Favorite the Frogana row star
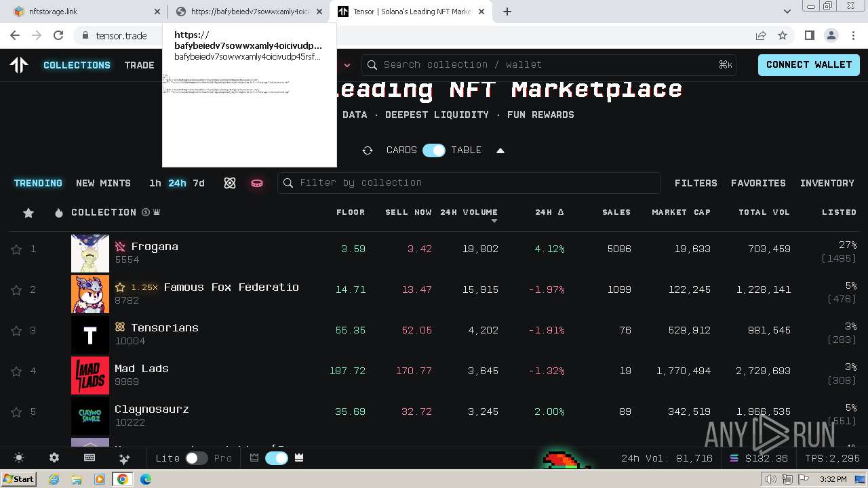 [x=16, y=249]
